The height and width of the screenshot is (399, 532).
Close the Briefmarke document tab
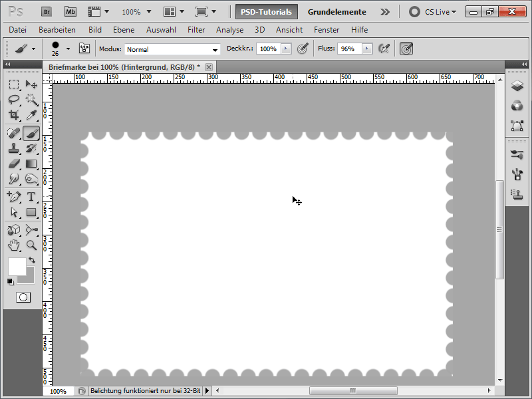(209, 67)
